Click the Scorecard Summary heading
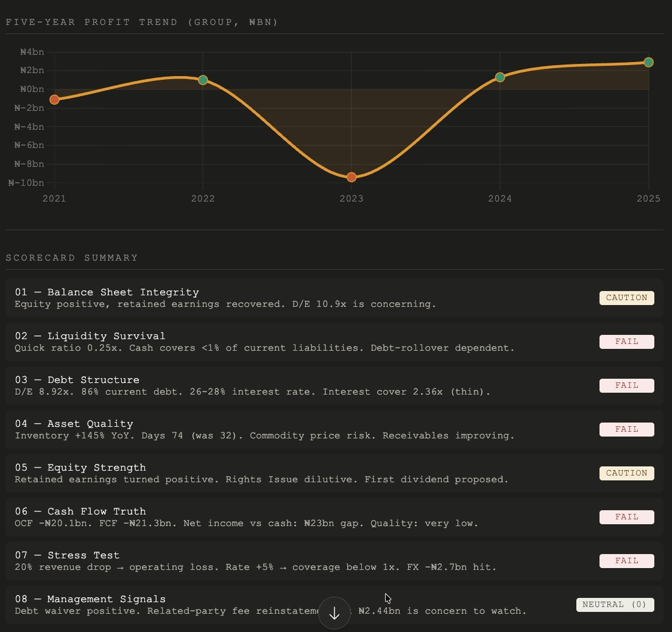The width and height of the screenshot is (672, 632). point(71,258)
